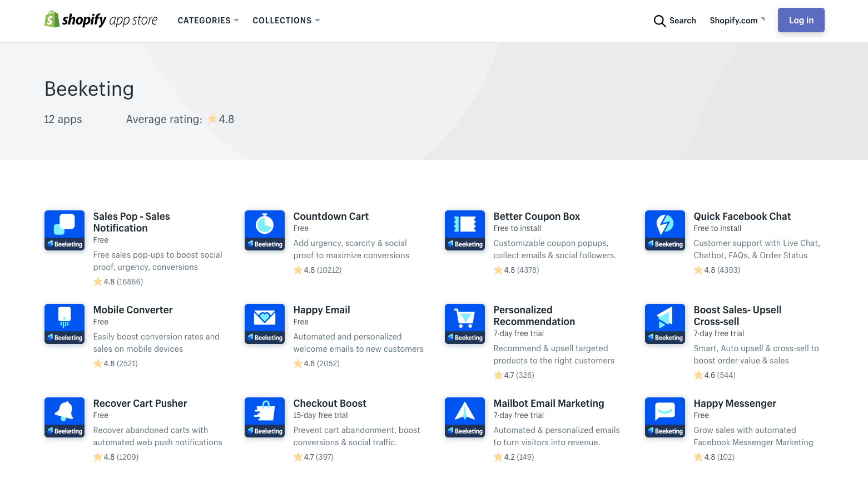This screenshot has width=868, height=497.
Task: Open the Personalized Recommendation title link
Action: coord(534,316)
